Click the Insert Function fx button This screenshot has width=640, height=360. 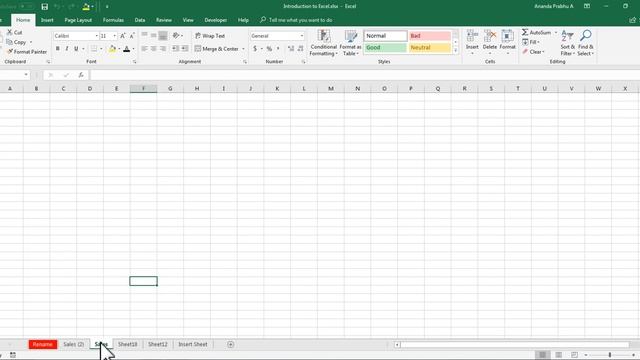click(81, 75)
